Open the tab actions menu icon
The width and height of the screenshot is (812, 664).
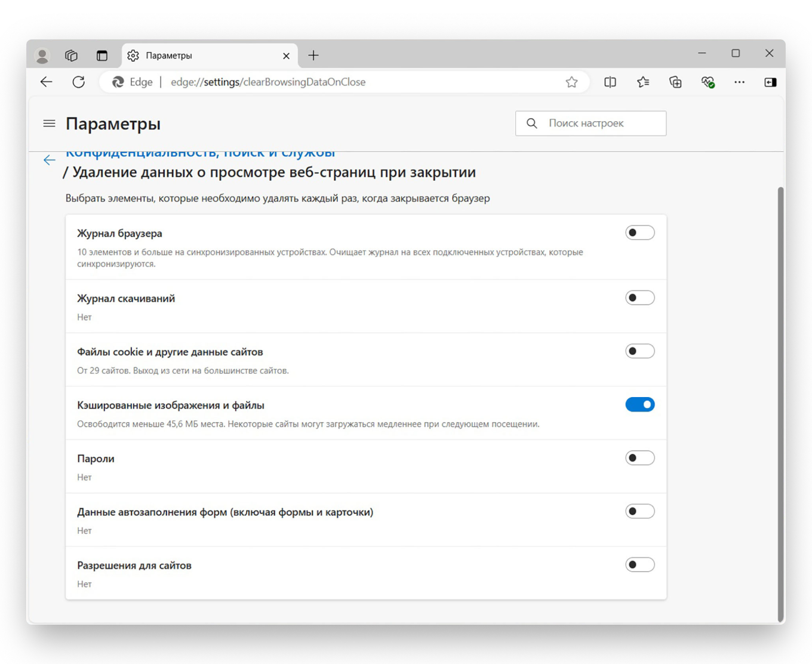tap(102, 55)
